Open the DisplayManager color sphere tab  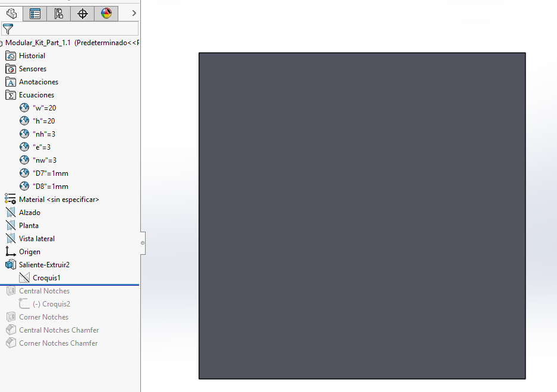[x=106, y=14]
